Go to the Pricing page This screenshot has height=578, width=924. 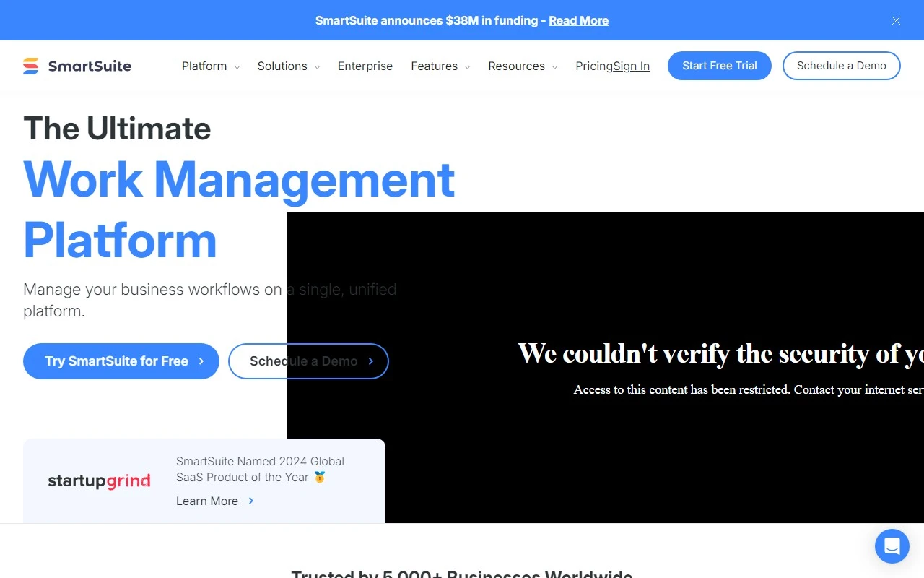pos(594,66)
